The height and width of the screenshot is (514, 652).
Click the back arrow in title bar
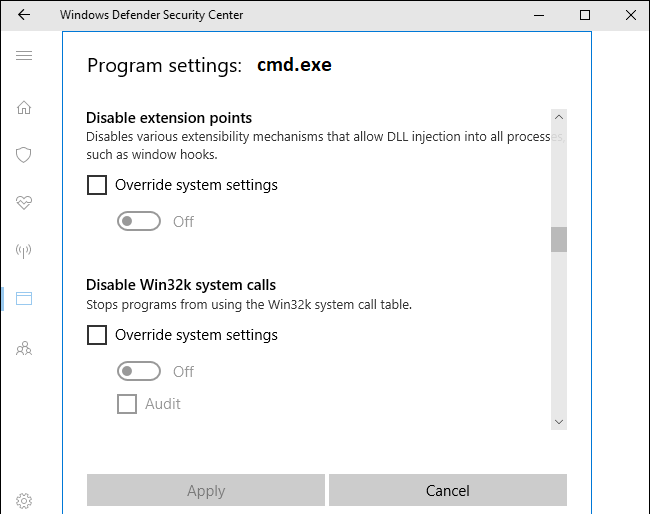click(x=24, y=15)
